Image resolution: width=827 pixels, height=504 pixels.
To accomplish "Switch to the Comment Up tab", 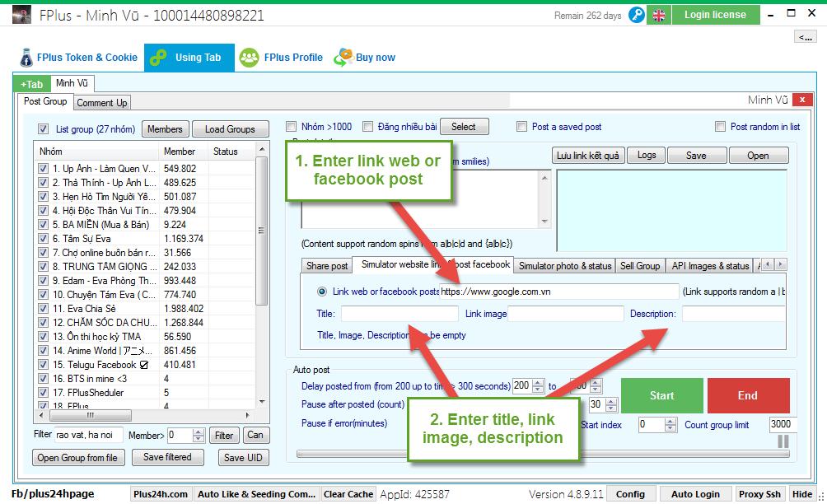I will [x=102, y=103].
